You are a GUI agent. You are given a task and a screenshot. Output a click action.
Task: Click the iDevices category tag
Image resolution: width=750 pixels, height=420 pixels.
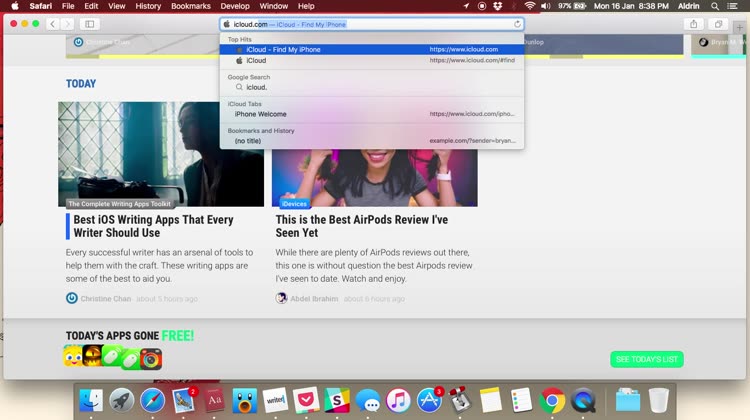[294, 204]
